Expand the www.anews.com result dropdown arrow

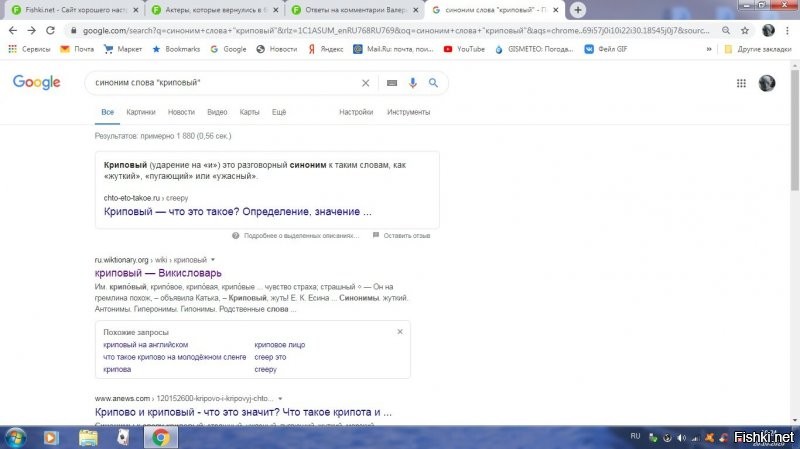(x=280, y=398)
